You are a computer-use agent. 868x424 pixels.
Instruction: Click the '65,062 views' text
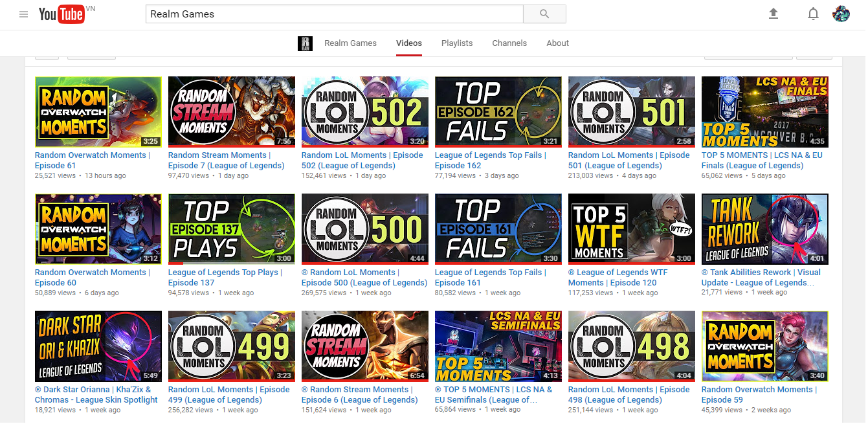click(x=722, y=175)
